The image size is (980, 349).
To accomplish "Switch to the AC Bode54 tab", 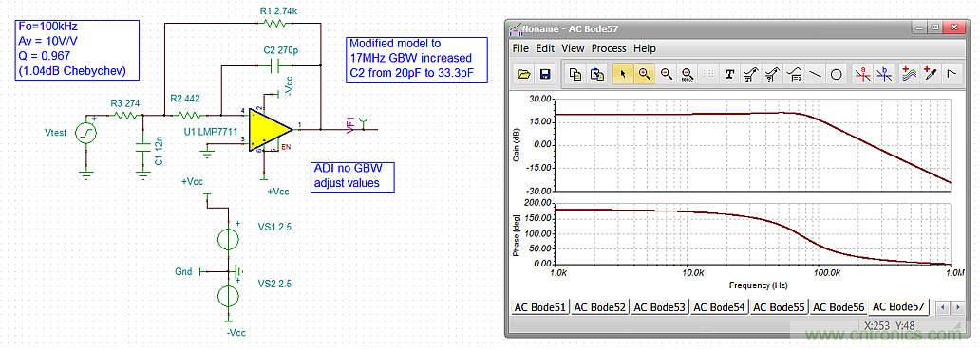I will tap(720, 307).
